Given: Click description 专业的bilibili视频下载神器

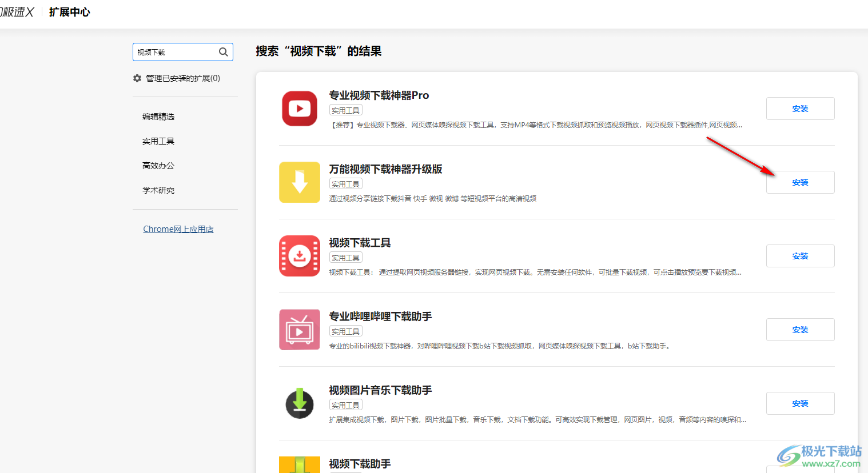Looking at the screenshot, I should tap(500, 346).
